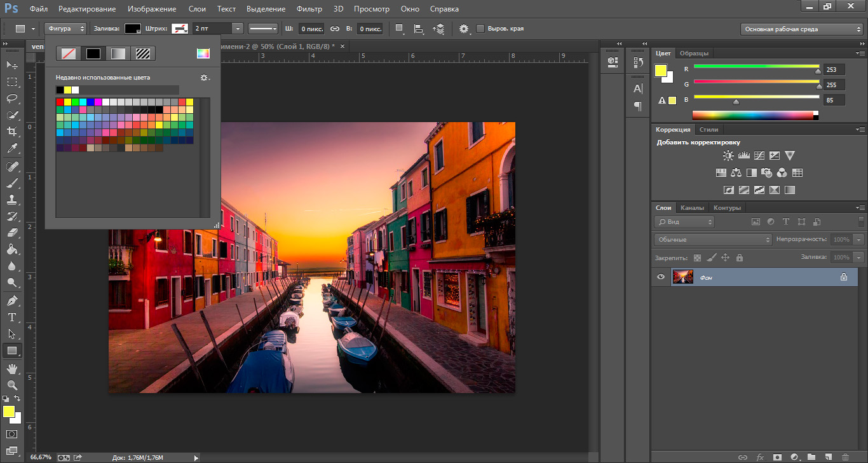868x463 pixels.
Task: Toggle link between width and height
Action: [x=334, y=29]
